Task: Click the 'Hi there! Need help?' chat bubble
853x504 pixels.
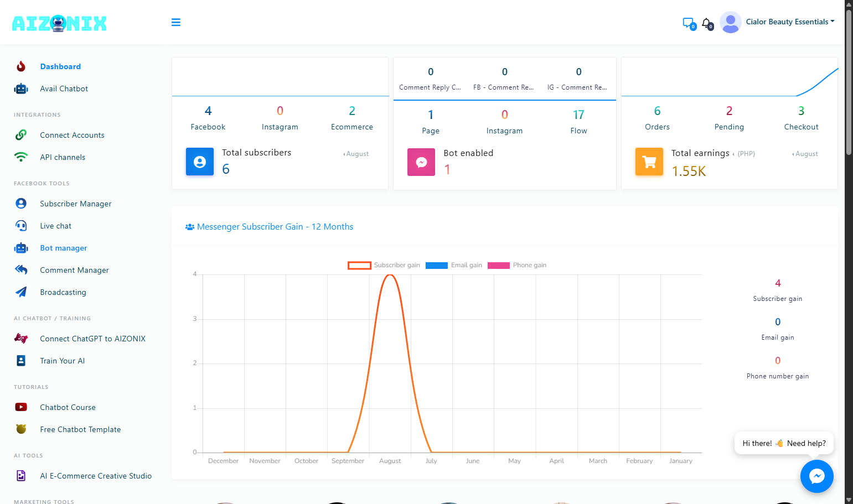Action: pos(784,443)
